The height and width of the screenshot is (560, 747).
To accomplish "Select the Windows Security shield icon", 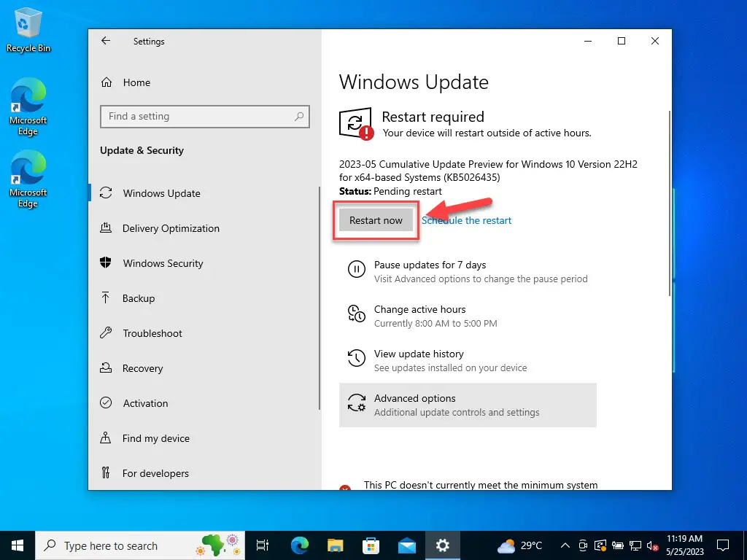I will 106,262.
